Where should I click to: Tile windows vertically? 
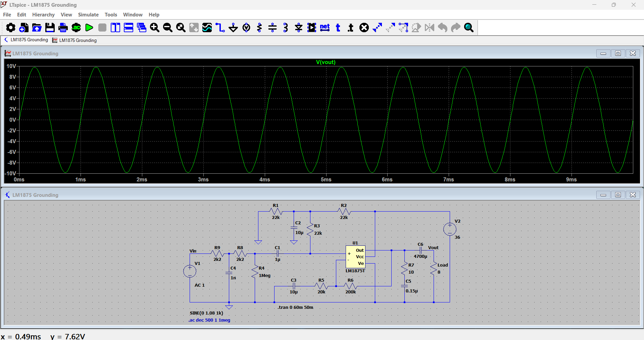pyautogui.click(x=115, y=27)
